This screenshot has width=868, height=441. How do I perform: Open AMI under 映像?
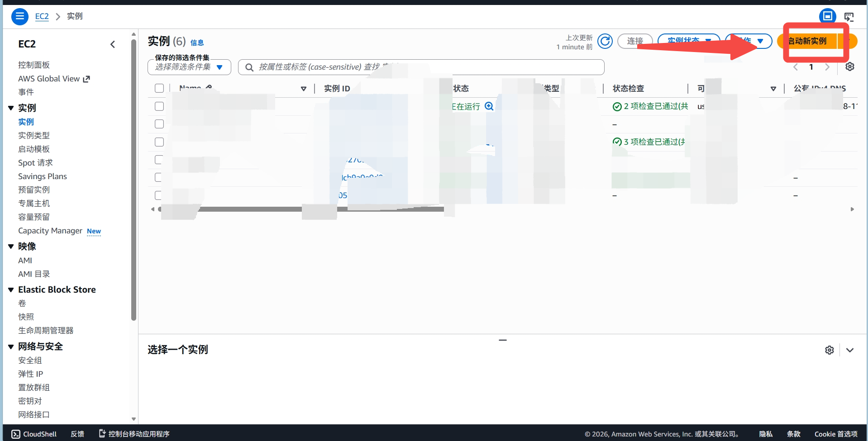(25, 261)
